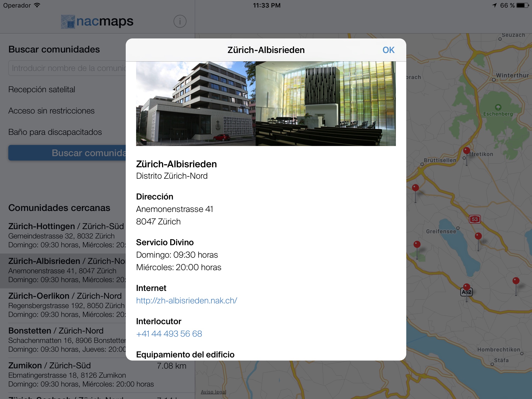Tap the battery indicator in status bar
Viewport: 532px width, 399px height.
coord(523,5)
